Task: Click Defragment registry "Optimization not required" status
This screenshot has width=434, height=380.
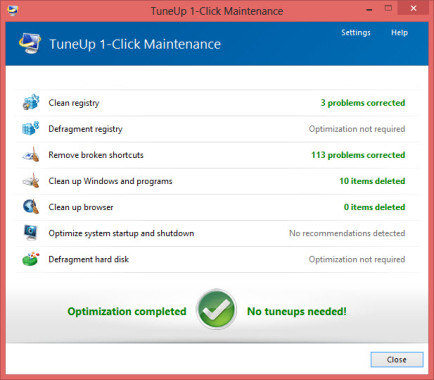Action: click(357, 129)
